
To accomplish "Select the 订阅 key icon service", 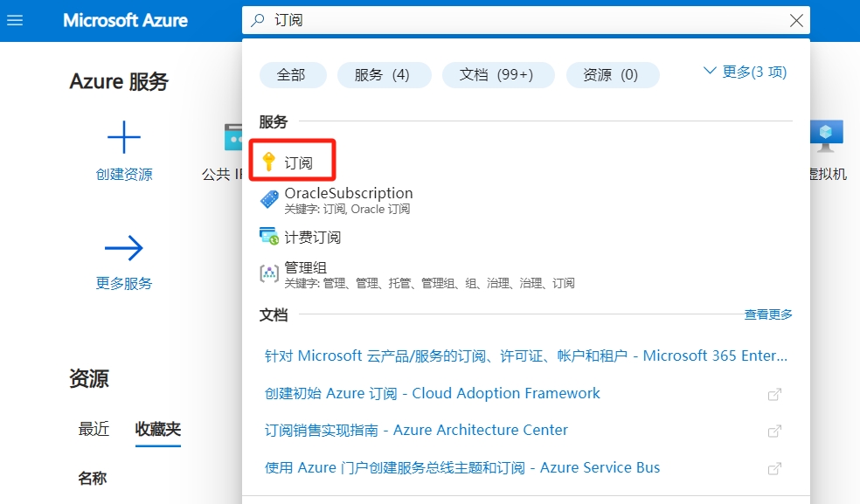I will tap(269, 162).
